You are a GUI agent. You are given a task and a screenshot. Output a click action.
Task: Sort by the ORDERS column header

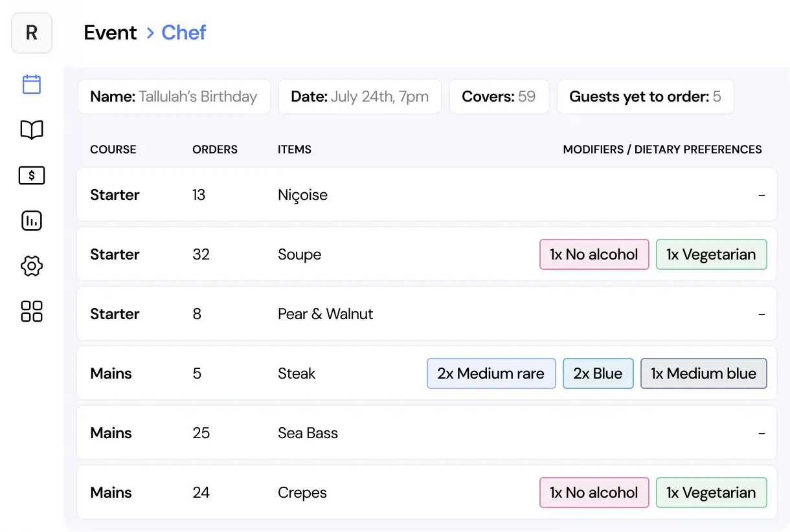coord(215,150)
